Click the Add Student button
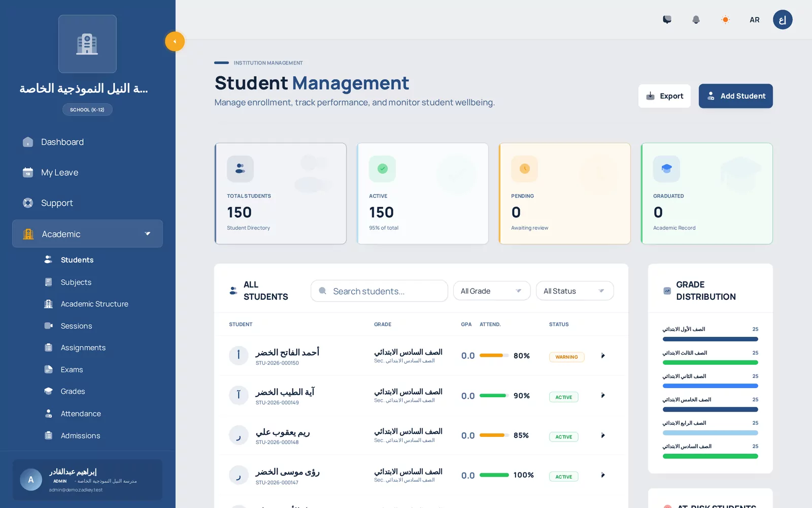Image resolution: width=812 pixels, height=508 pixels. tap(735, 96)
